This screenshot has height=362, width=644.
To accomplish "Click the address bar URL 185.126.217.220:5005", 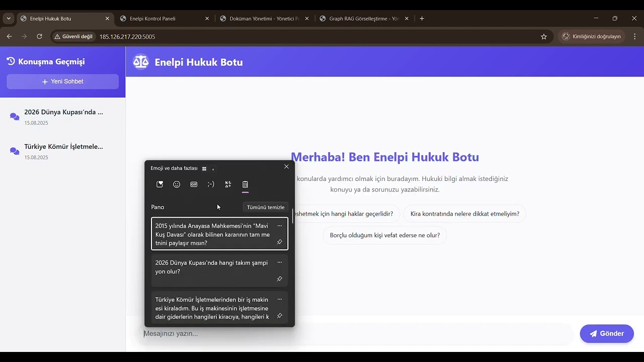I will coord(127,37).
